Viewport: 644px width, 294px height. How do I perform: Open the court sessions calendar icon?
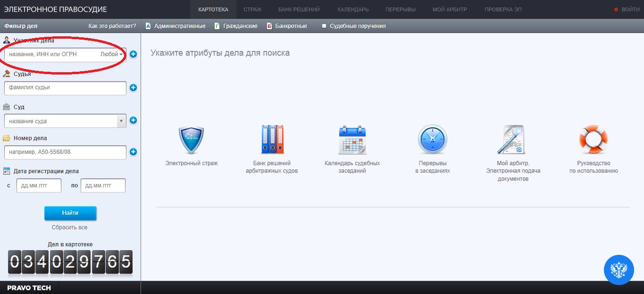click(x=352, y=140)
